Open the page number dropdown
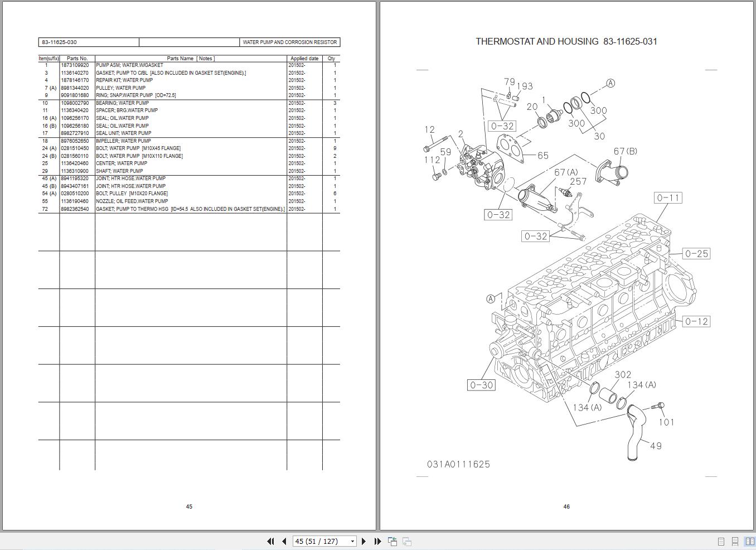 pyautogui.click(x=352, y=542)
